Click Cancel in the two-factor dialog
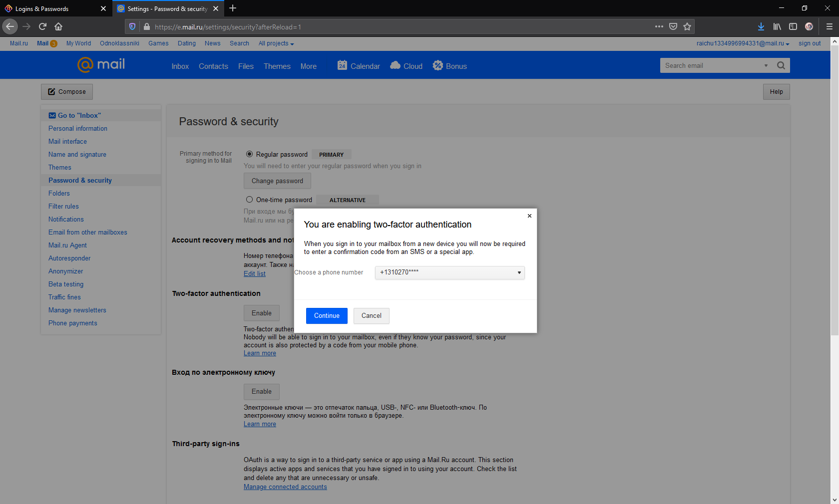Image resolution: width=839 pixels, height=504 pixels. click(371, 316)
